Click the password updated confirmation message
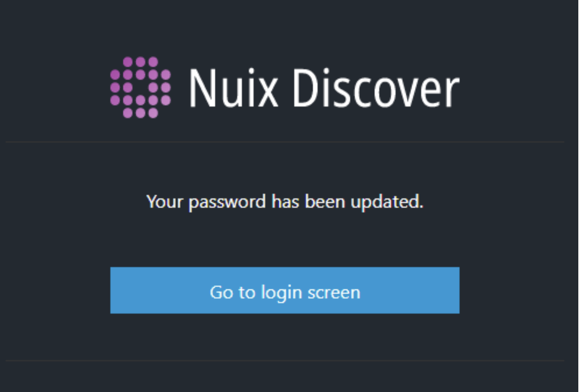583x392 pixels. click(x=284, y=202)
